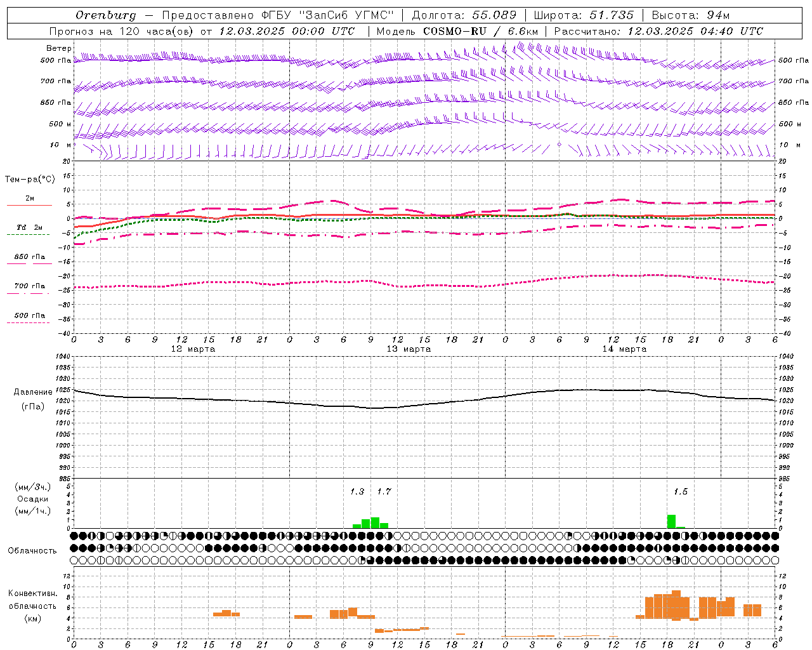Click the 1.3 precipitation total value
812x650 pixels.
click(x=357, y=492)
